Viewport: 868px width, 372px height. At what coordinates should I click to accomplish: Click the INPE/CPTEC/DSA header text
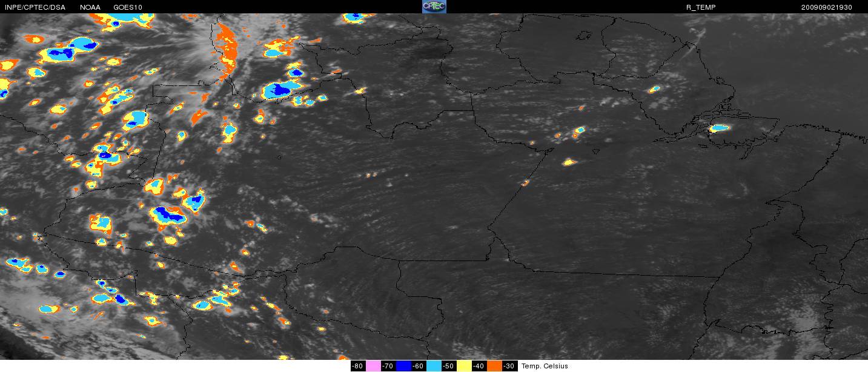point(33,7)
